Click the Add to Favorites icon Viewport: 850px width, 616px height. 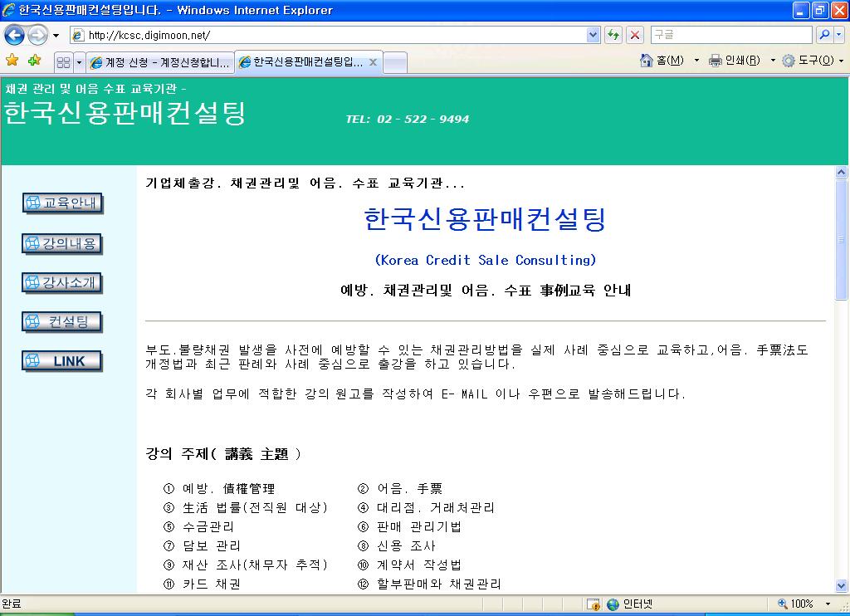(35, 61)
